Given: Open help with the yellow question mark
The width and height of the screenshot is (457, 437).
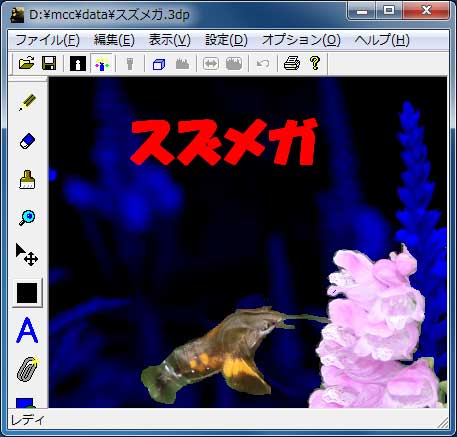Looking at the screenshot, I should pos(315,63).
